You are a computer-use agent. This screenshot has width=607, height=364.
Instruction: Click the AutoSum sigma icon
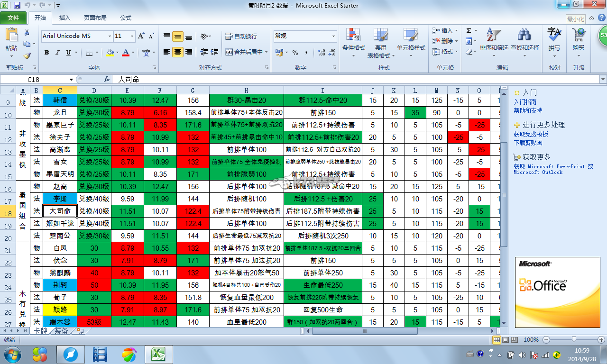469,30
